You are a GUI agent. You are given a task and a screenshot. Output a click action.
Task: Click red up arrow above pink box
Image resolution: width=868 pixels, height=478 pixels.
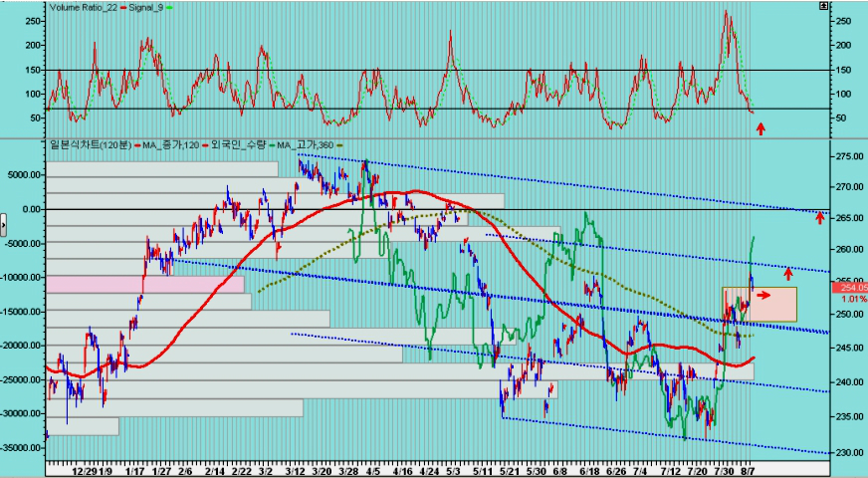click(788, 273)
